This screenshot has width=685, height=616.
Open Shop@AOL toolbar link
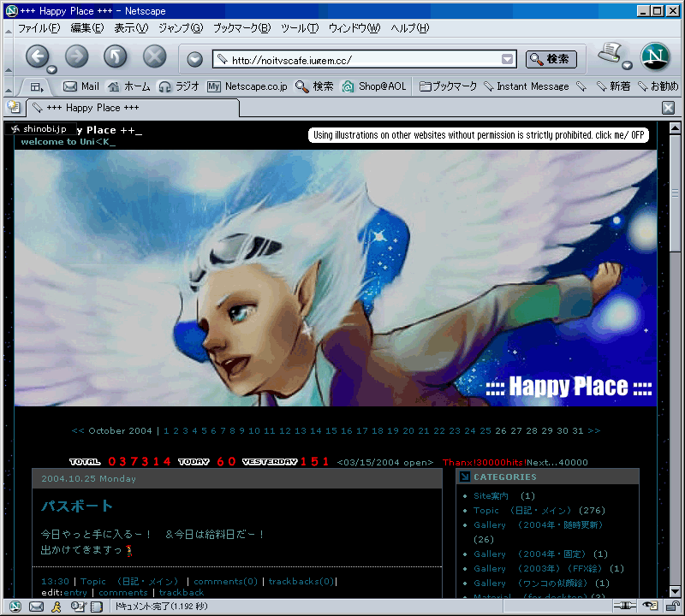click(x=374, y=86)
